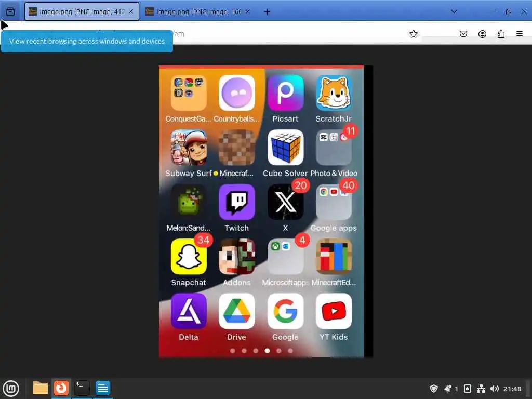Screen dimensions: 532x399
Task: Click the Microsoft apps folder
Action: click(x=285, y=257)
